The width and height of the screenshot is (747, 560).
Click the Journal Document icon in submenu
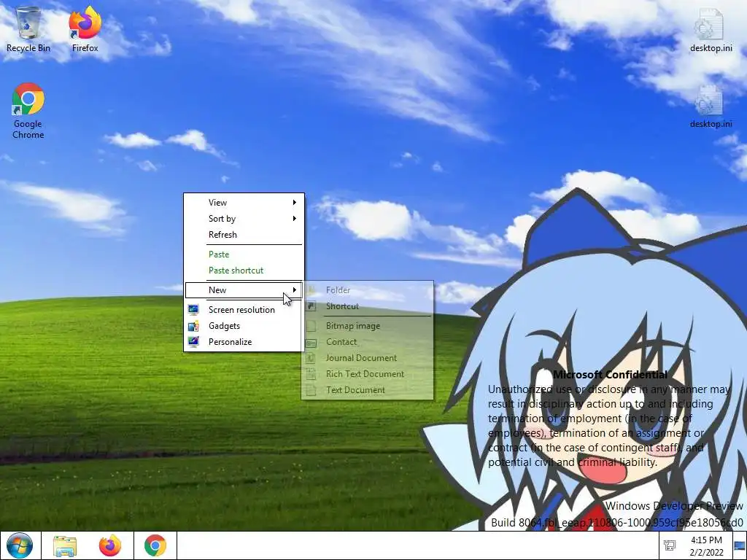tap(311, 358)
